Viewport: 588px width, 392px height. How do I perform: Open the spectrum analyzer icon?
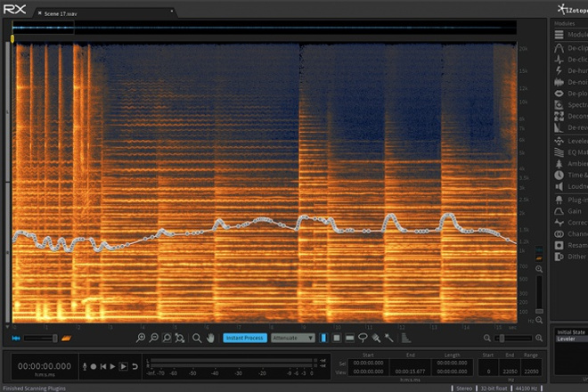(405, 338)
